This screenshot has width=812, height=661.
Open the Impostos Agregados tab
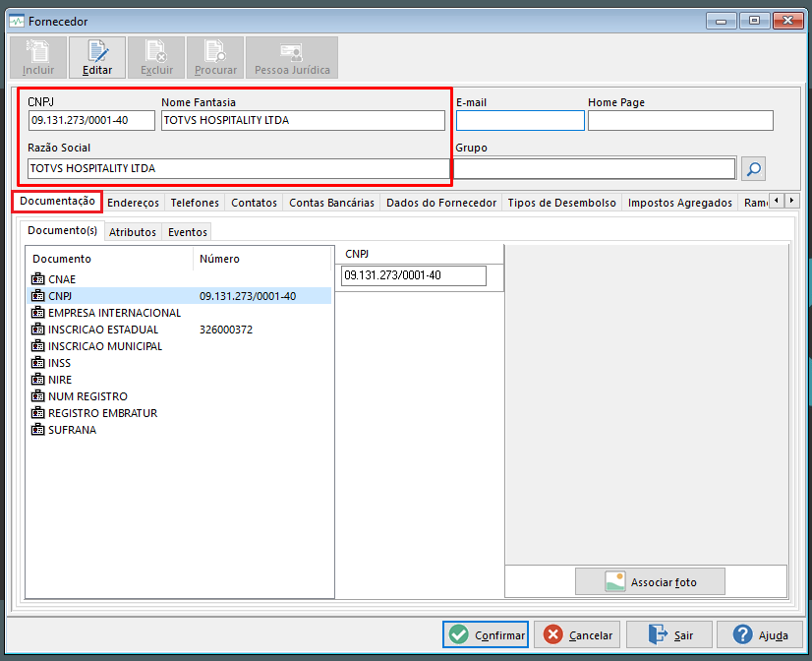tap(680, 203)
